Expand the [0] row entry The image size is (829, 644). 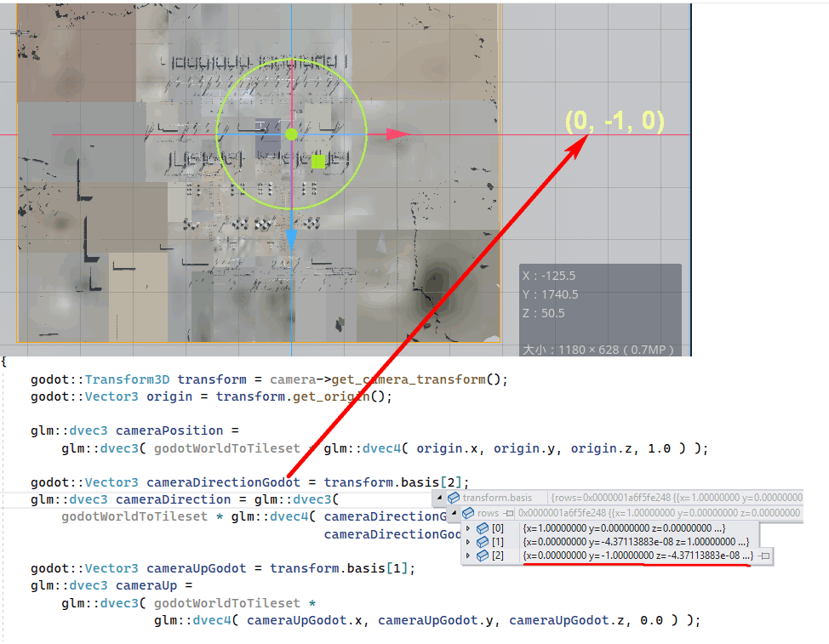pyautogui.click(x=467, y=528)
